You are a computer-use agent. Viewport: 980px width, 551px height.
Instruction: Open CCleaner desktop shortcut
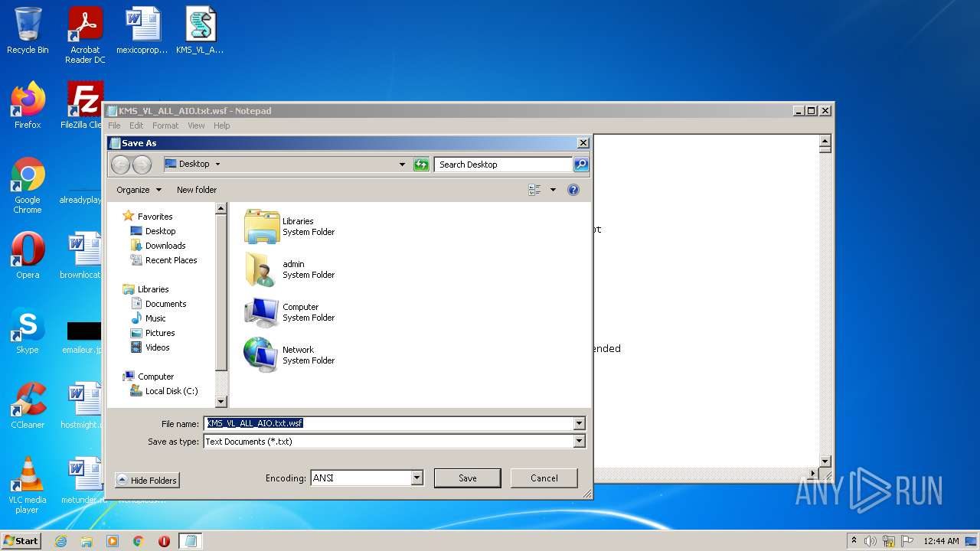[28, 406]
